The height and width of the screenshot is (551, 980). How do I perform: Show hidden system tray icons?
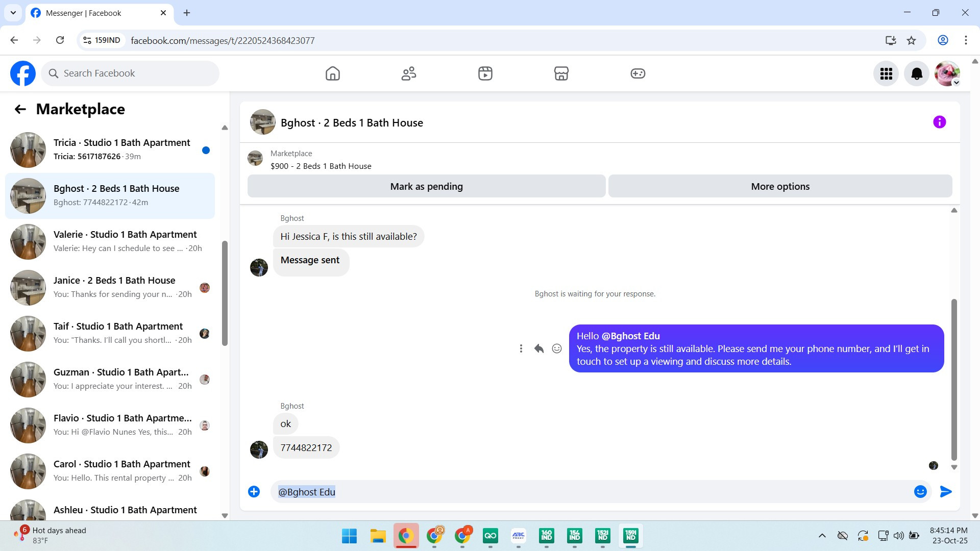(822, 536)
